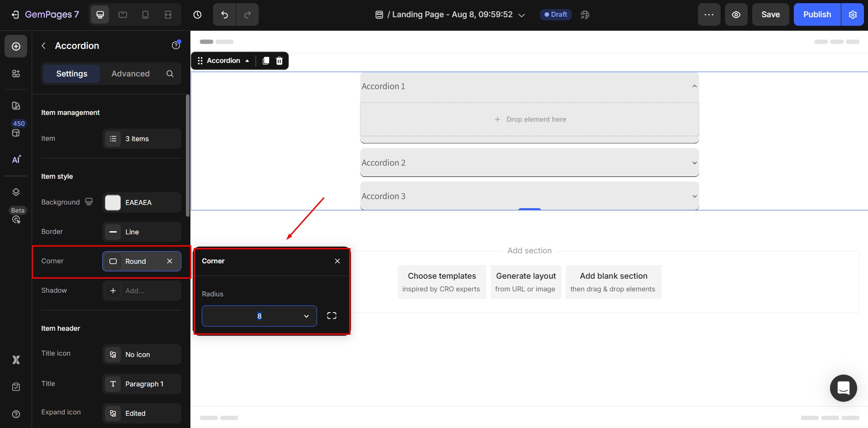This screenshot has height=428, width=868.
Task: Open the Radius value dropdown
Action: [x=306, y=316]
